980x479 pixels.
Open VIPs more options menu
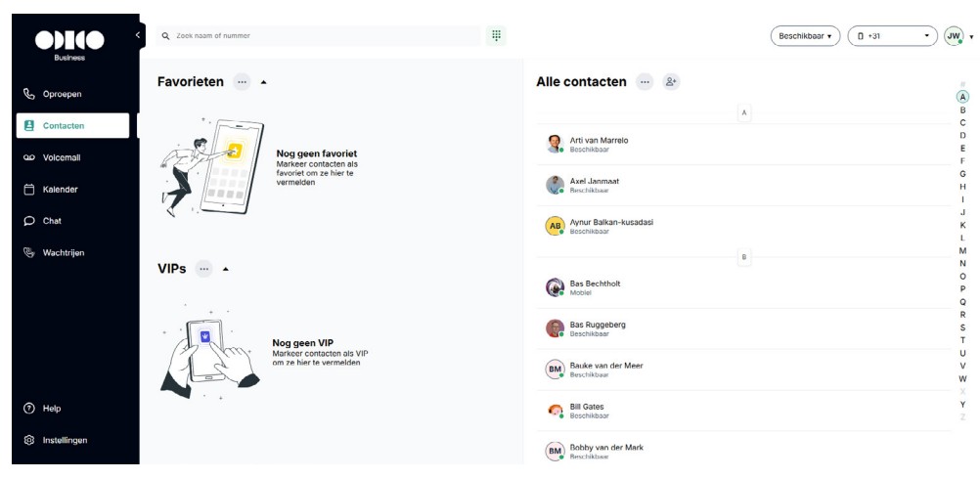(x=203, y=269)
